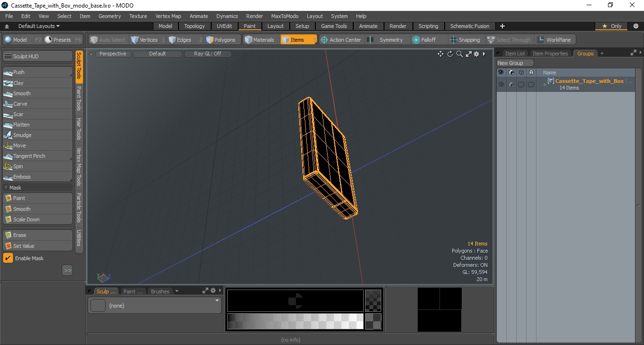This screenshot has height=345, width=644.
Task: Click the grayscale gradient strip
Action: coord(295,321)
